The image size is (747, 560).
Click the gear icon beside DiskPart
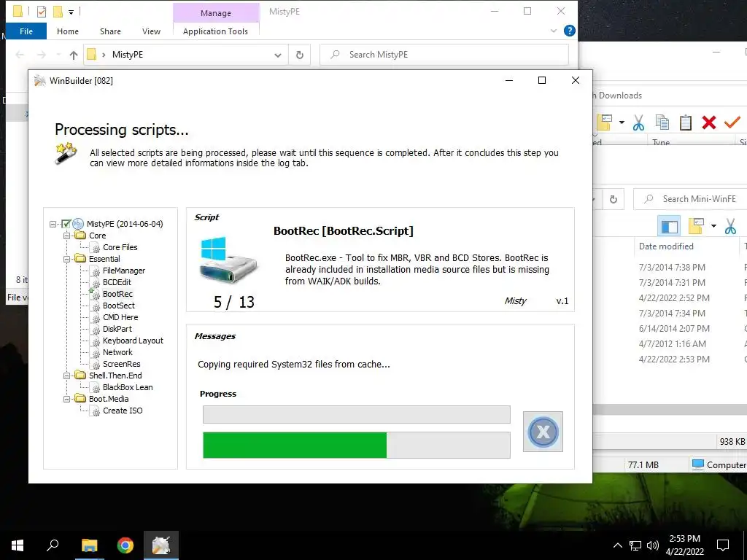click(x=96, y=329)
